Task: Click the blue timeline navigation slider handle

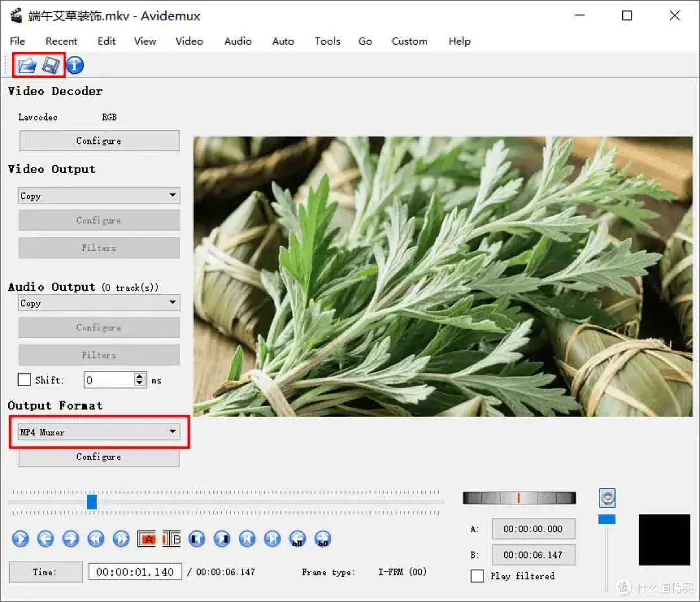Action: click(x=92, y=502)
